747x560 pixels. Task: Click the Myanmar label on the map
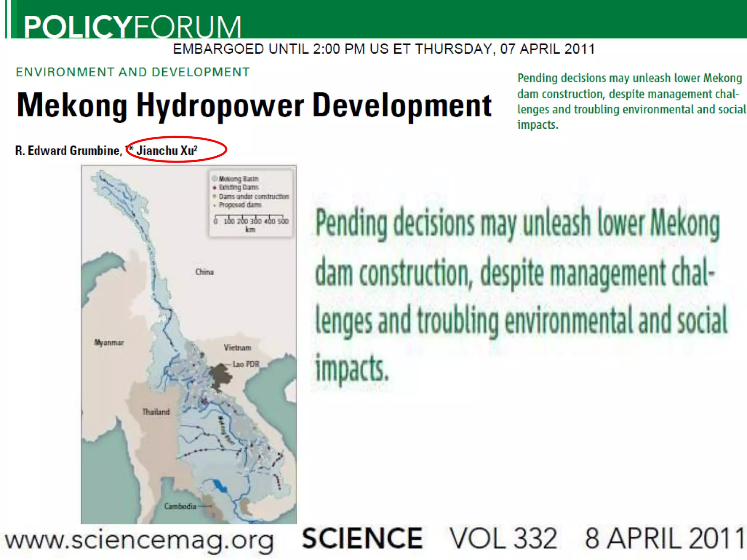[109, 342]
